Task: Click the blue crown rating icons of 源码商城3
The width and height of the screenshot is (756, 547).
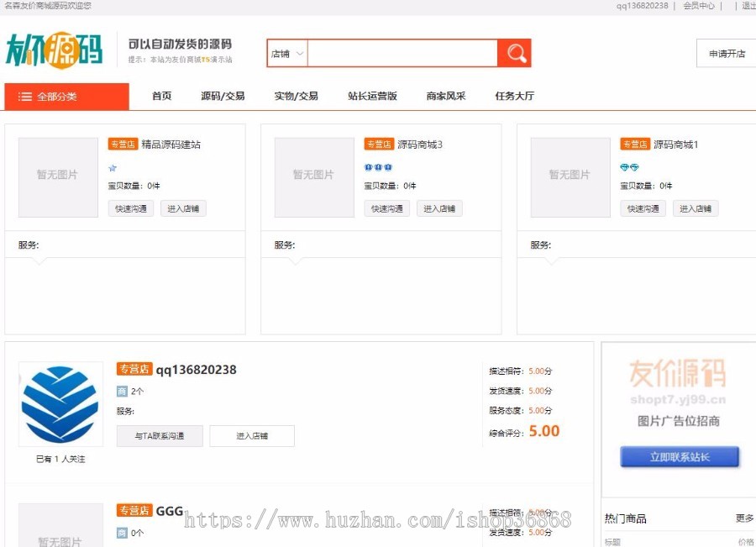Action: [x=379, y=167]
